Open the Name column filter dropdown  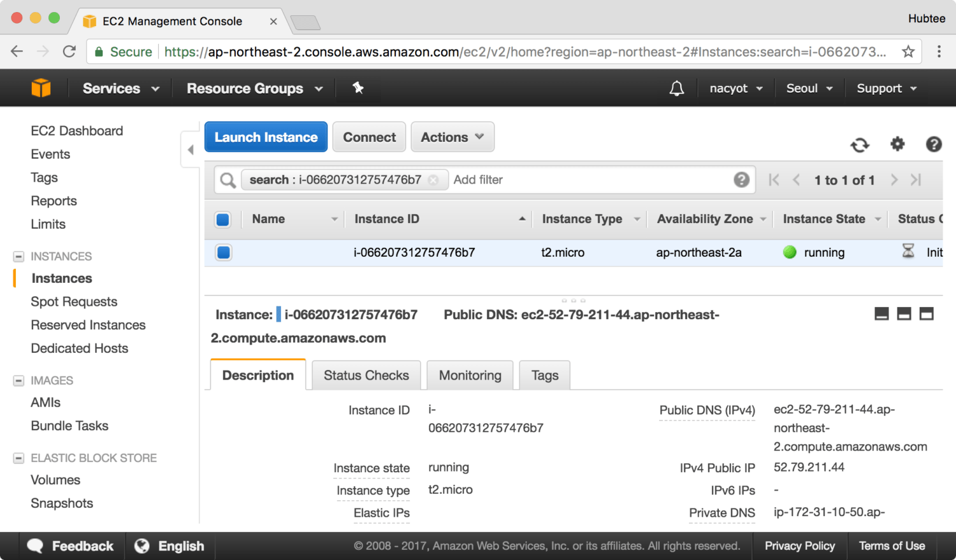click(335, 220)
